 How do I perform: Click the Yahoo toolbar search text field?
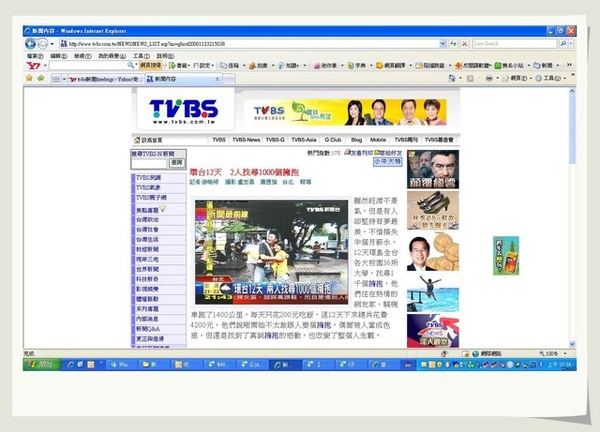92,65
